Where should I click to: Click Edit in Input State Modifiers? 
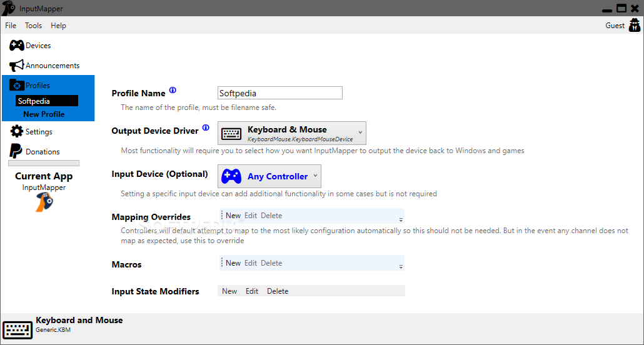click(252, 291)
